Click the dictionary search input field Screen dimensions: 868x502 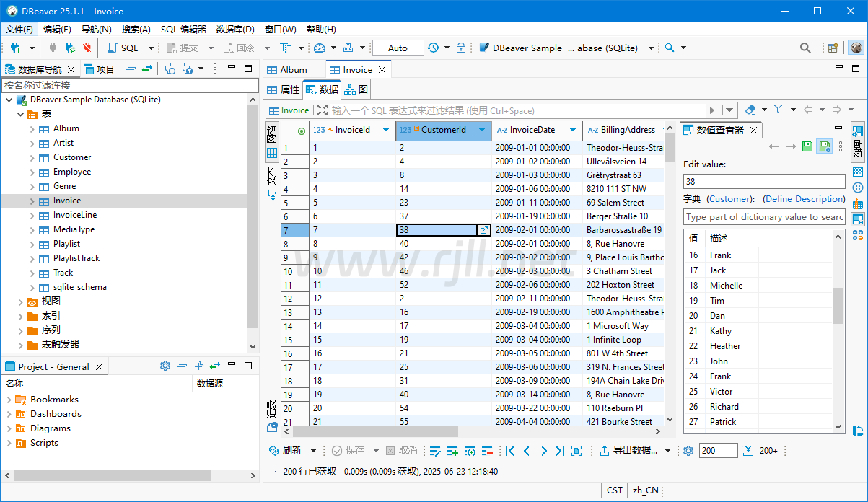(763, 217)
